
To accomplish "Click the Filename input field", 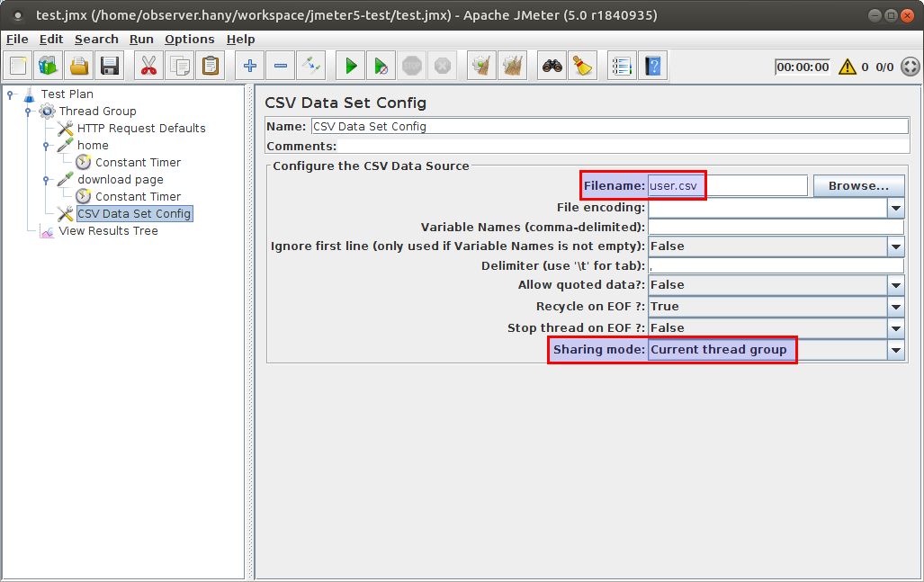I will [x=728, y=185].
